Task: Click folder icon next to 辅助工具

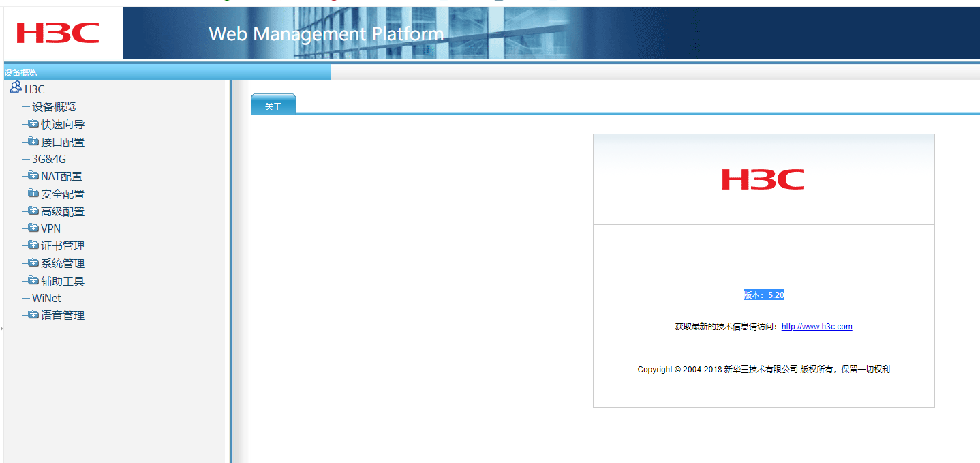Action: point(33,280)
